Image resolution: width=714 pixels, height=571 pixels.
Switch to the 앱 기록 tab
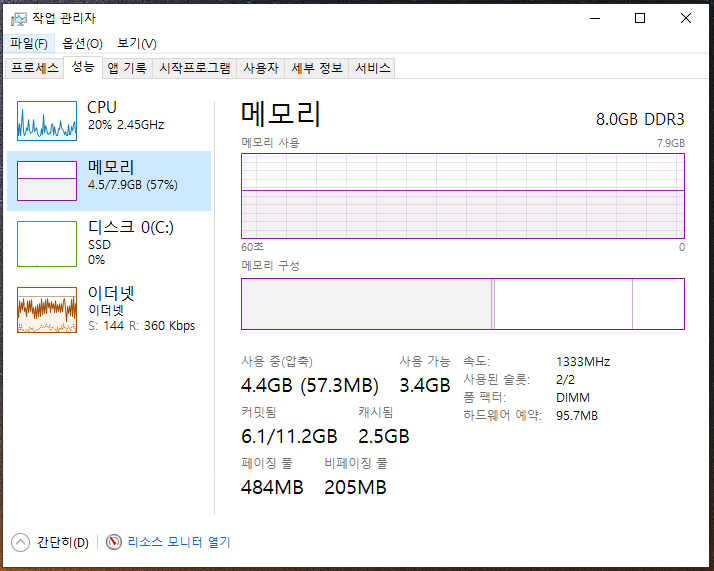click(x=127, y=68)
